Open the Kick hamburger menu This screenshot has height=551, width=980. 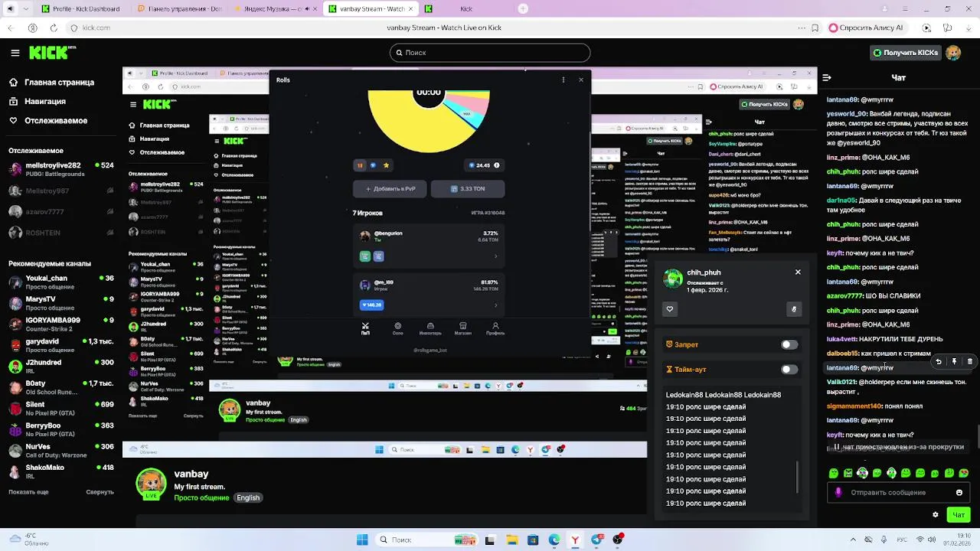point(15,53)
